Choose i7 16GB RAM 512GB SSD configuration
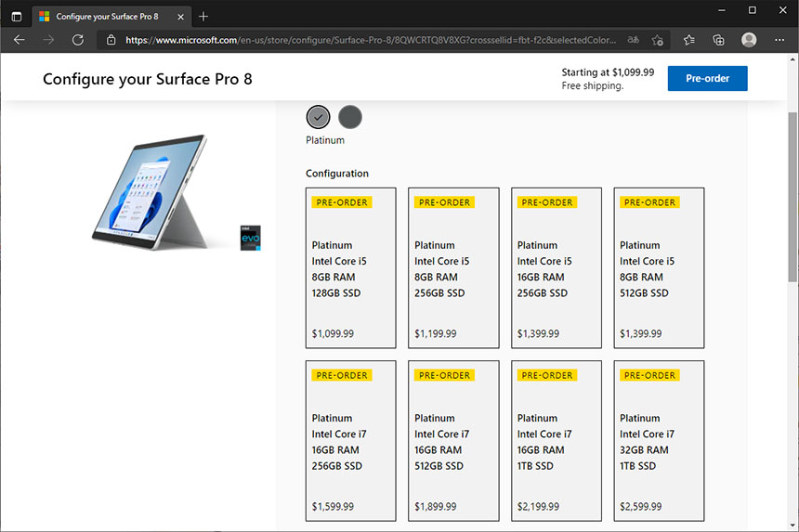799x532 pixels. click(x=453, y=441)
